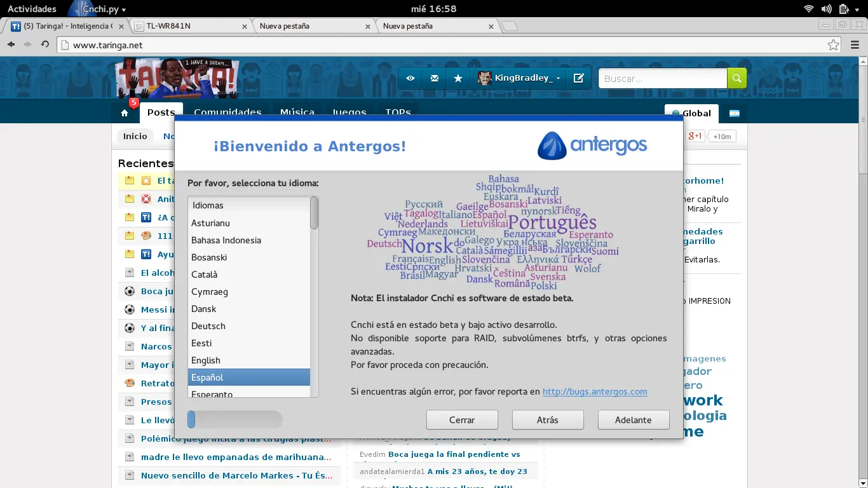This screenshot has height=488, width=868.
Task: Click the soccer ball icon beside Messi post
Action: click(130, 309)
